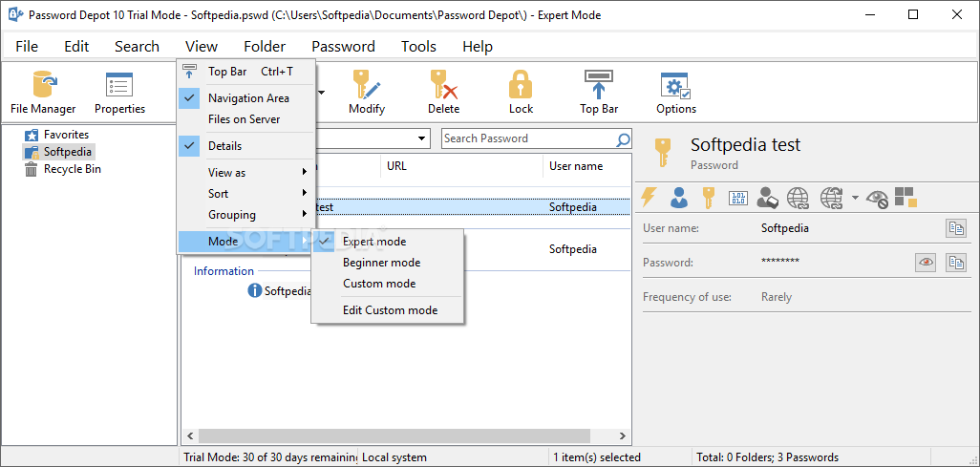Click the horizontal scrollbar thumb
Screen dimensions: 980x467
pyautogui.click(x=394, y=435)
